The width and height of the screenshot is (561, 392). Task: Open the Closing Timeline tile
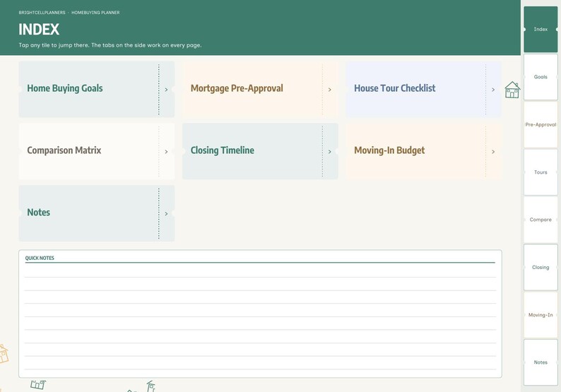pos(260,151)
